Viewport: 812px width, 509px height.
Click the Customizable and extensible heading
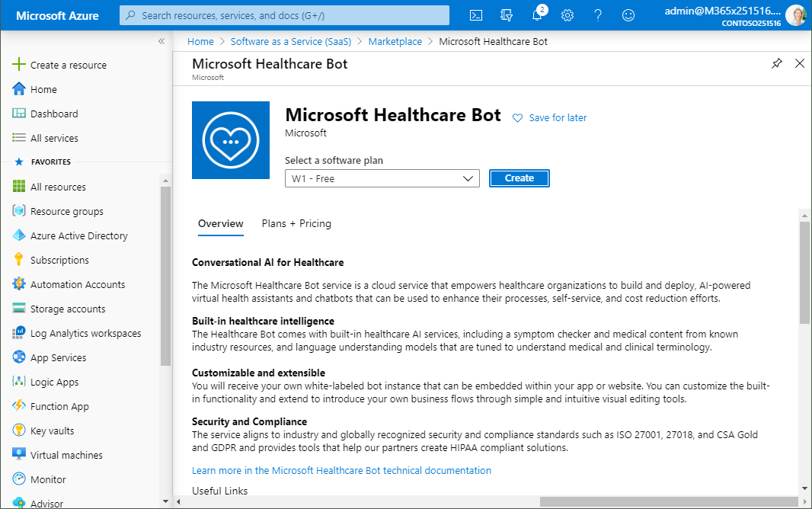[258, 373]
